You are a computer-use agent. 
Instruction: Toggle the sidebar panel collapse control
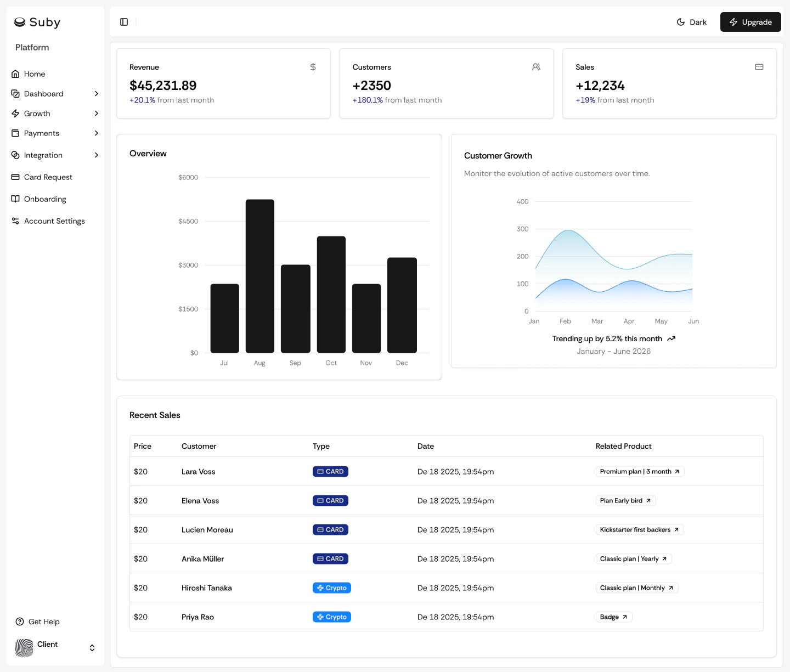tap(123, 22)
